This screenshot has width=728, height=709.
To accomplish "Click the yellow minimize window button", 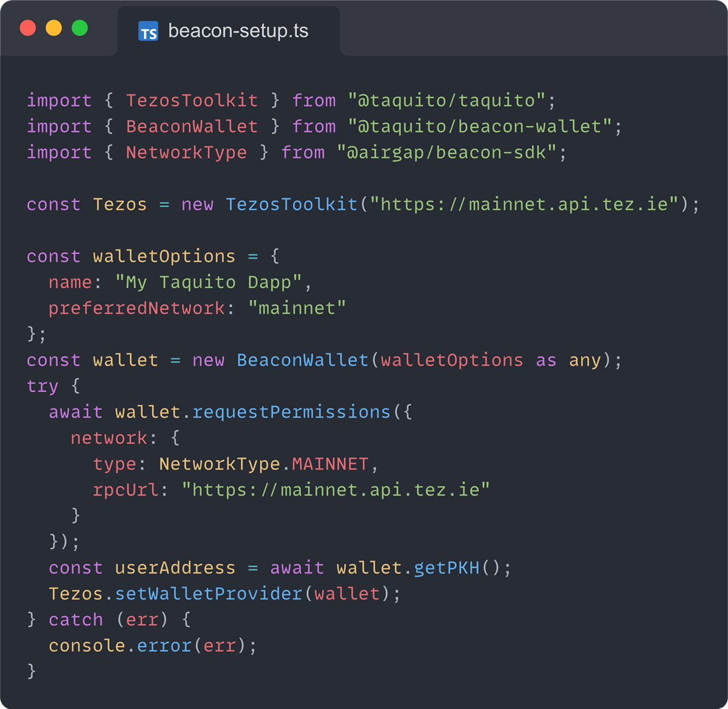I will click(x=54, y=28).
